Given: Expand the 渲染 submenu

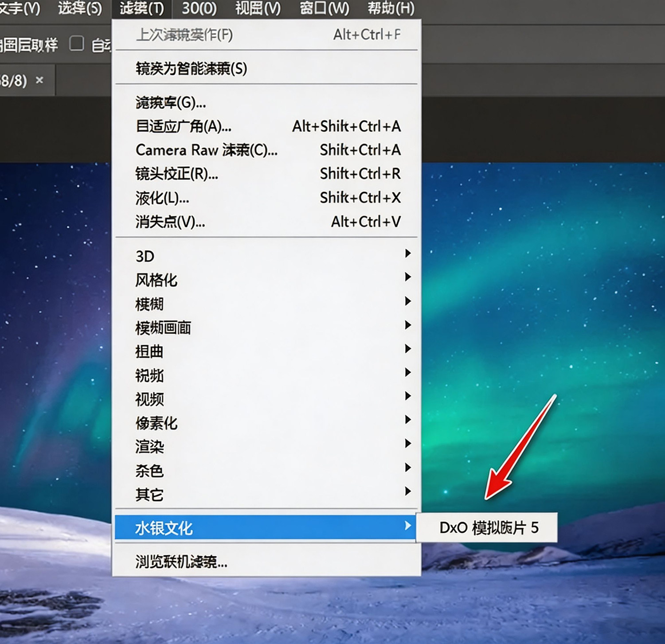Looking at the screenshot, I should click(266, 446).
